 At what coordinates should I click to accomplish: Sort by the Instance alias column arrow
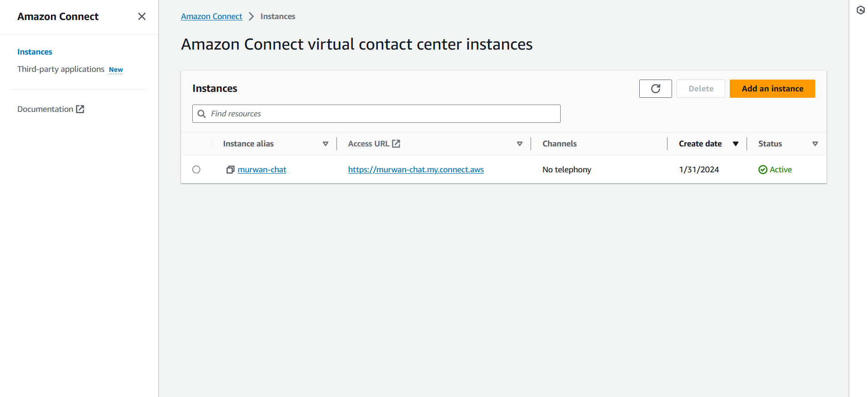tap(326, 144)
